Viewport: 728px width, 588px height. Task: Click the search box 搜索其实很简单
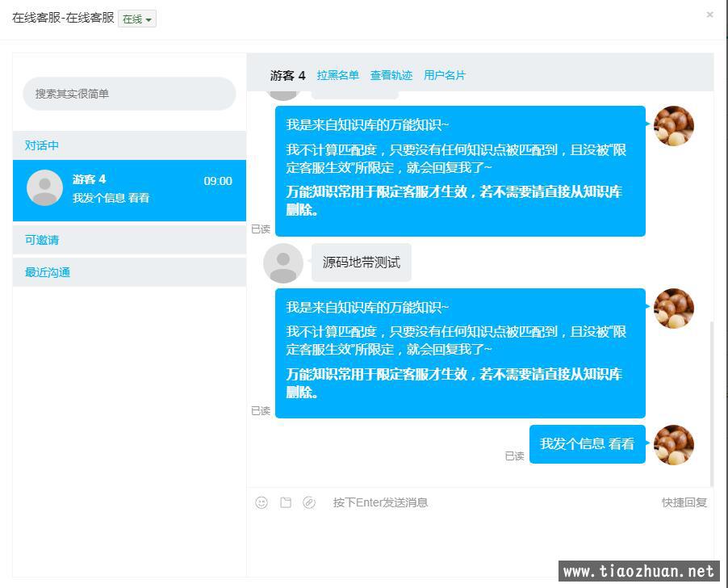(x=129, y=94)
